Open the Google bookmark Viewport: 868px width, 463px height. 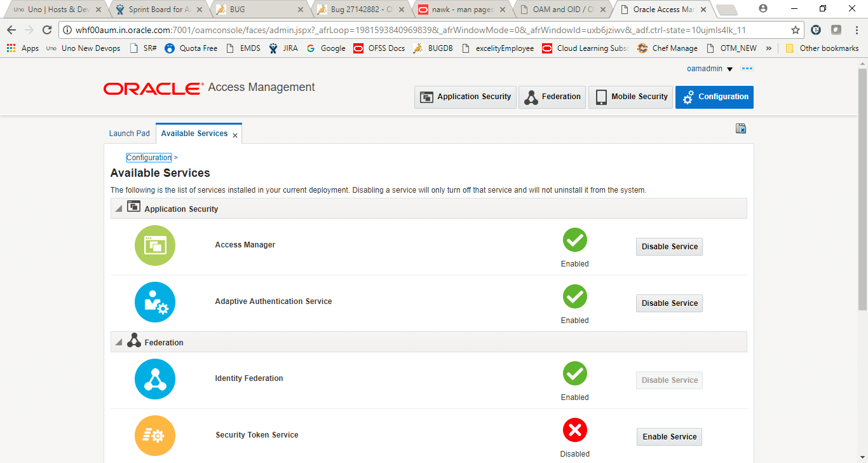click(x=325, y=48)
